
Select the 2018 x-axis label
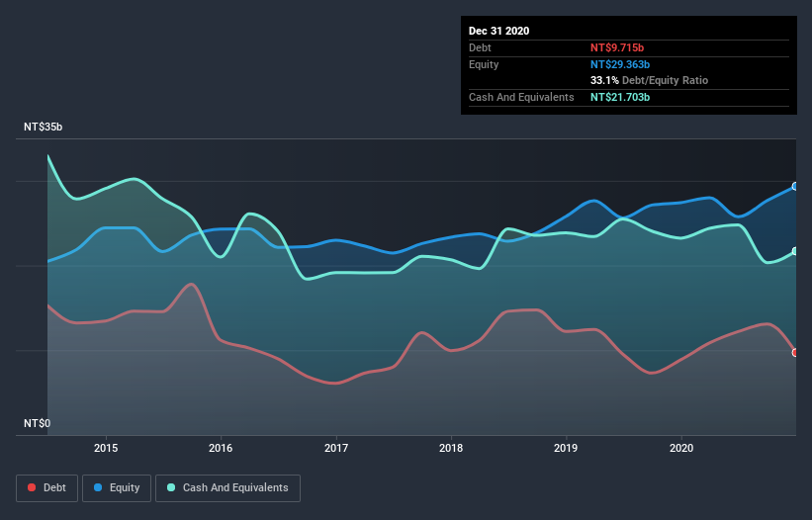click(451, 448)
